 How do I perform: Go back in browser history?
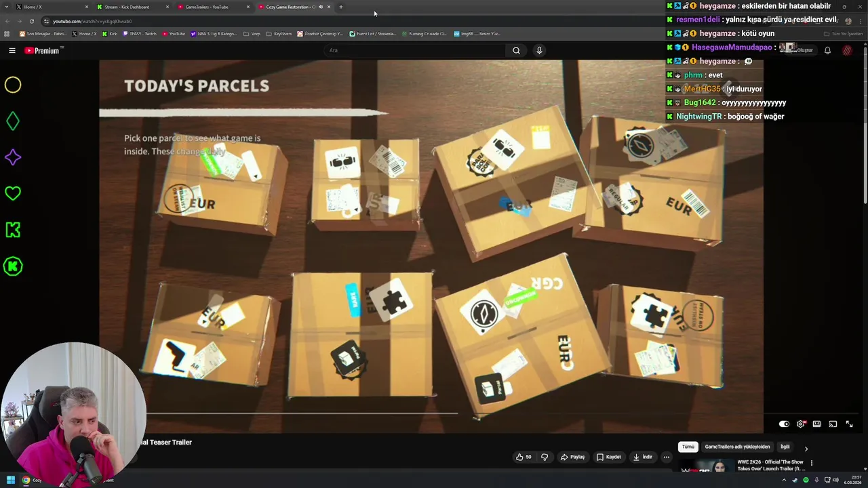pyautogui.click(x=7, y=21)
